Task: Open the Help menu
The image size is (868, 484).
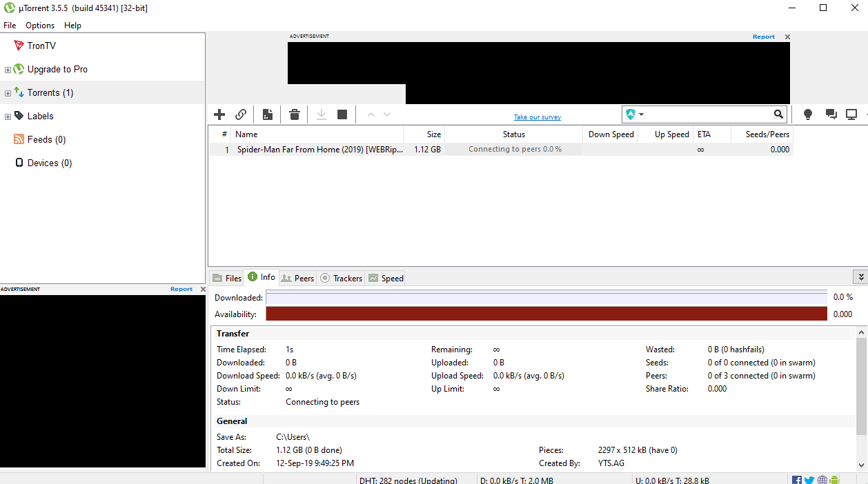Action: (x=72, y=25)
